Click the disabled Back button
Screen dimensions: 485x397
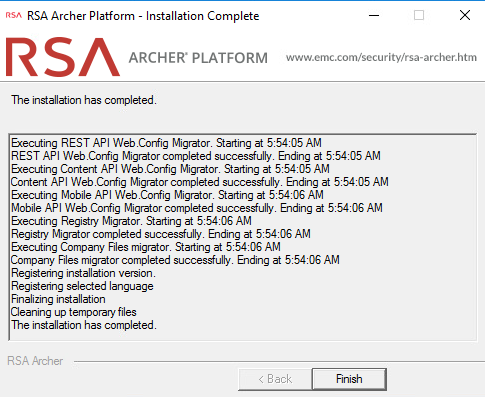275,379
